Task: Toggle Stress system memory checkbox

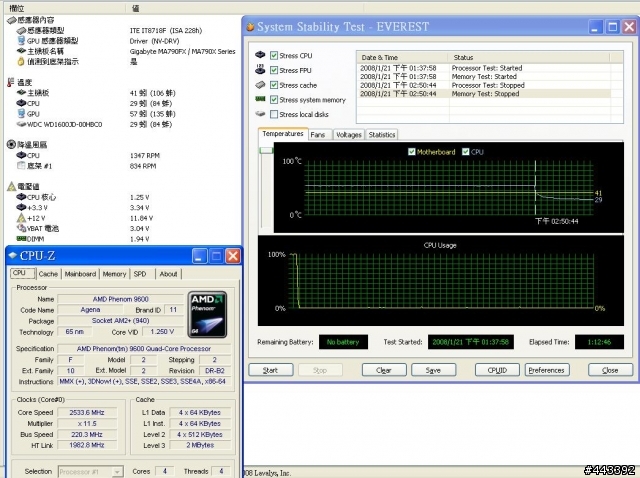Action: [x=274, y=100]
